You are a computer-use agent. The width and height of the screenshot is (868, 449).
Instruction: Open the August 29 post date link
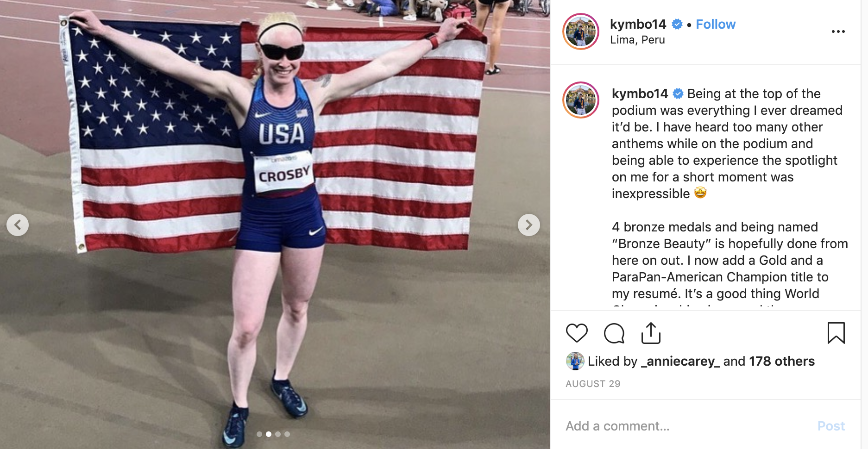[x=593, y=384]
